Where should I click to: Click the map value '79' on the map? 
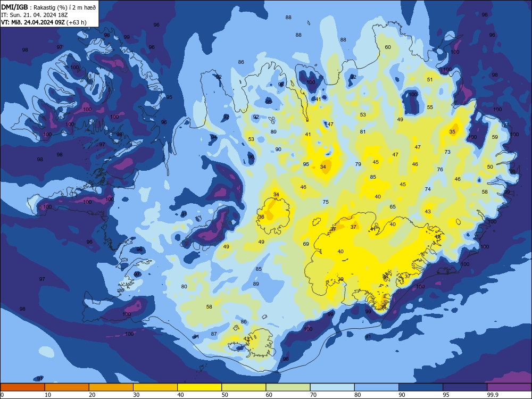tap(358, 164)
